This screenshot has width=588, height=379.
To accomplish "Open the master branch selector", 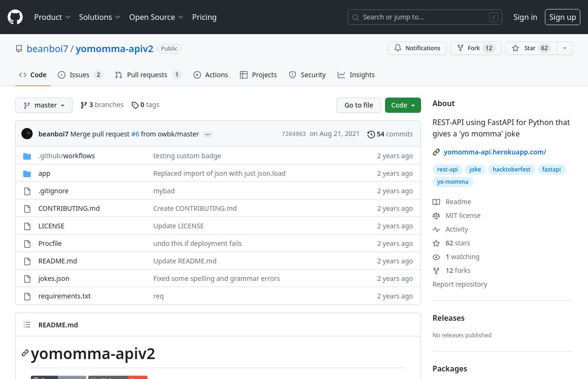I will [44, 105].
